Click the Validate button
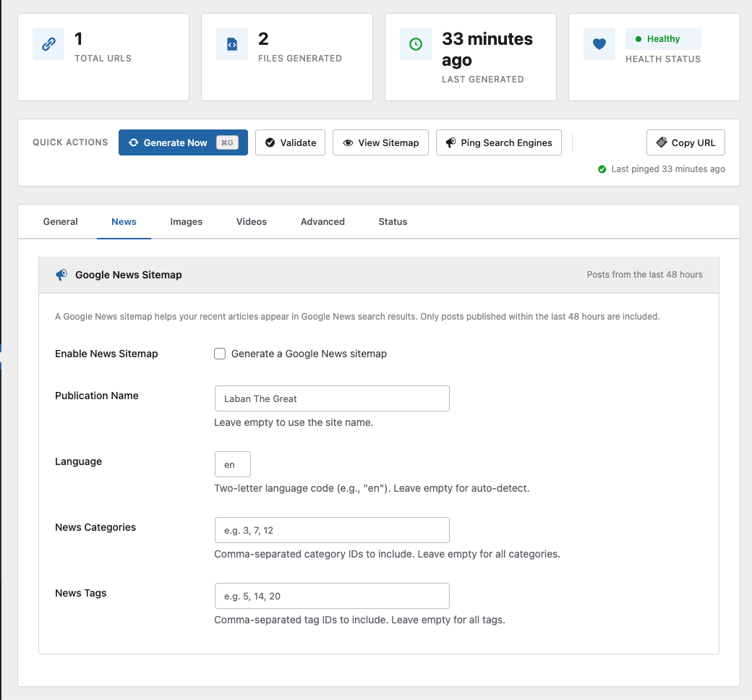752x700 pixels. [290, 142]
